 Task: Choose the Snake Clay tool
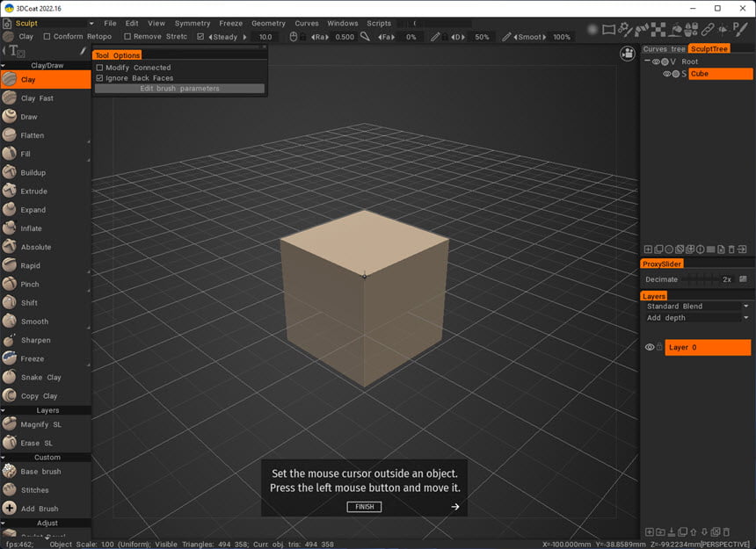click(46, 378)
